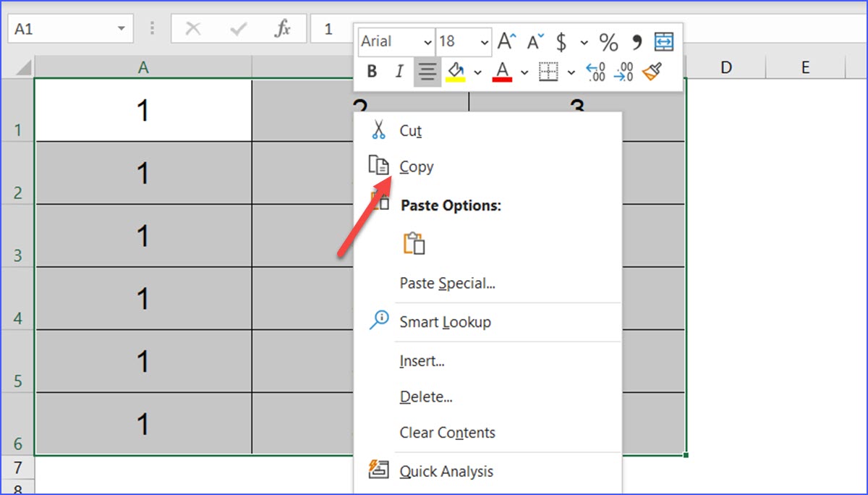Select the Increase Font Size icon
Viewport: 868px width, 495px height.
[508, 41]
